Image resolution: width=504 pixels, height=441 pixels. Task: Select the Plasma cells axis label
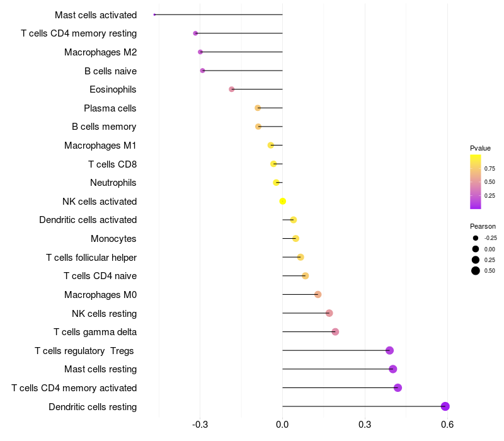click(110, 108)
